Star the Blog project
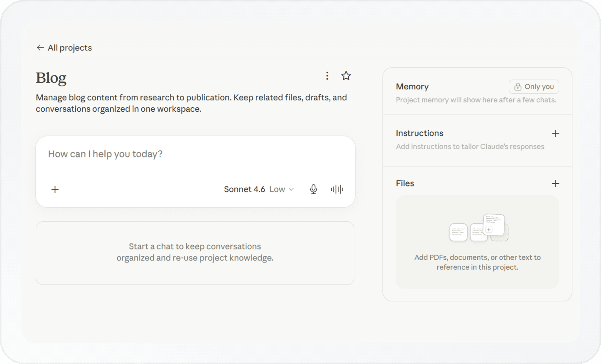The width and height of the screenshot is (601, 364). 346,76
